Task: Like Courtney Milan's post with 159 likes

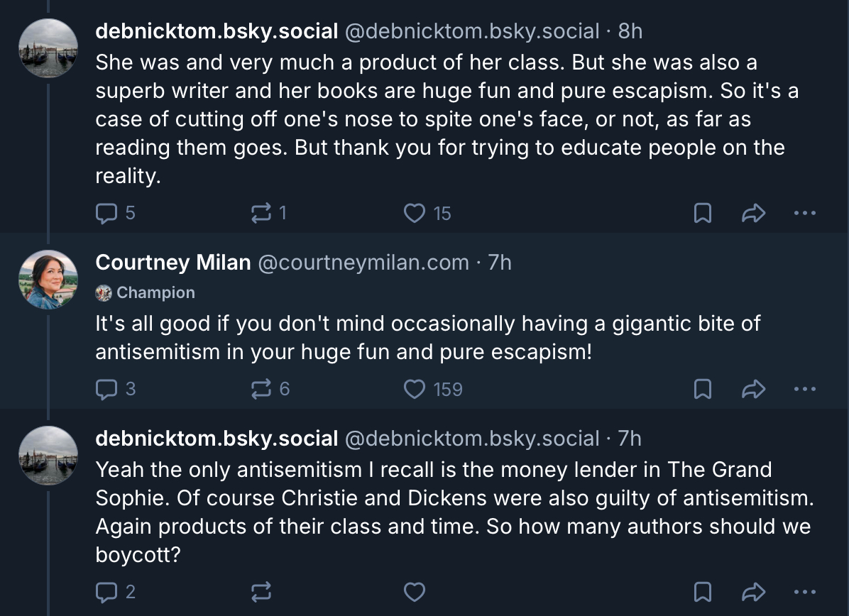Action: point(415,389)
